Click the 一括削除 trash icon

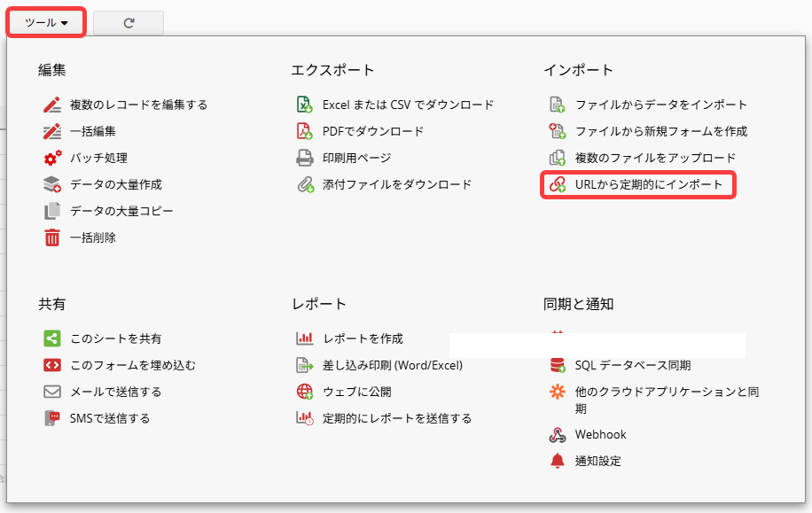pyautogui.click(x=51, y=237)
